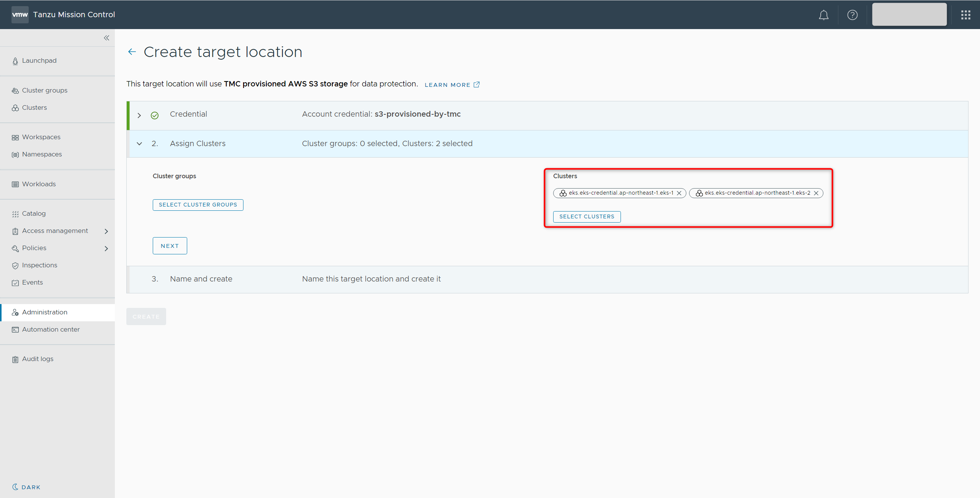Remove the eks-1 cluster chip

click(679, 193)
